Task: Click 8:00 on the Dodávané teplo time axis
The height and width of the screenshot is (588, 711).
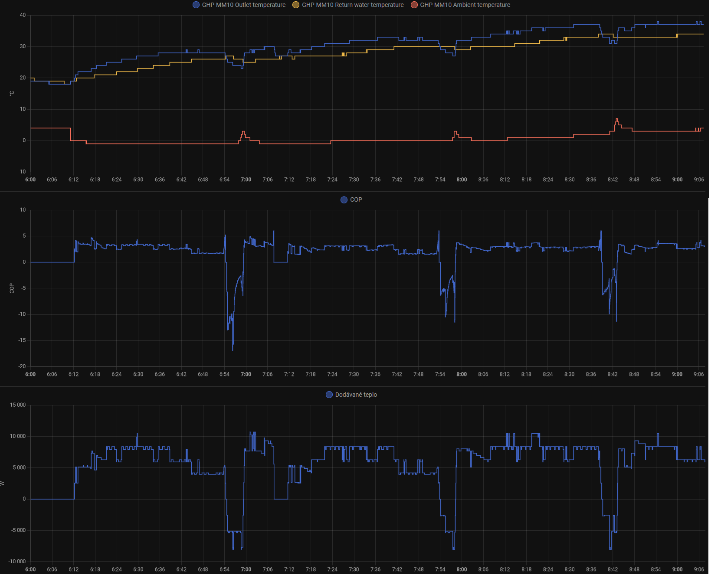Action: coord(462,569)
